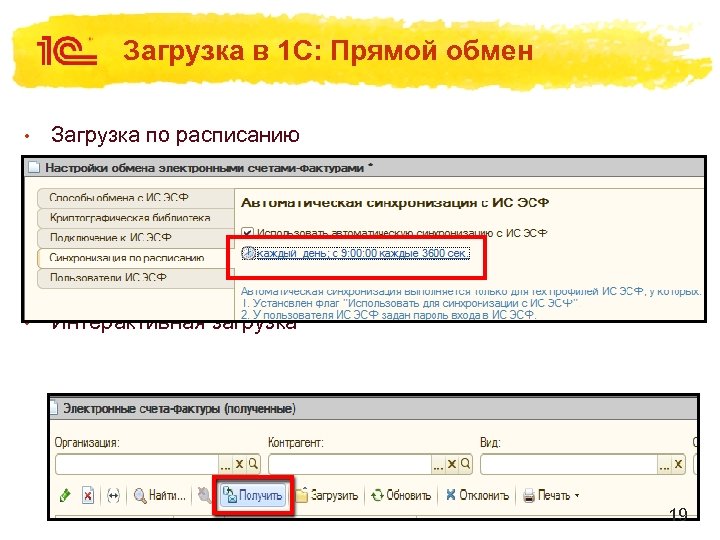Viewport: 720px width, 540px height.
Task: Click the cancel search icon
Action: pos(204,495)
